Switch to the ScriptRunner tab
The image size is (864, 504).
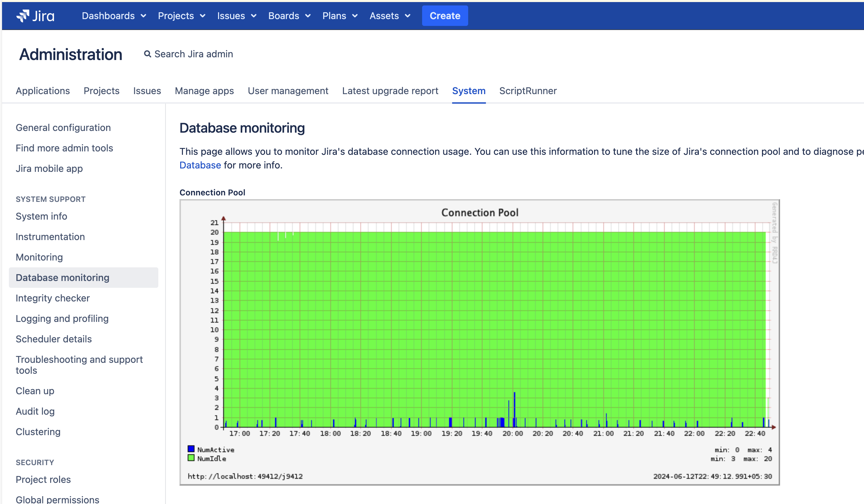pyautogui.click(x=528, y=91)
